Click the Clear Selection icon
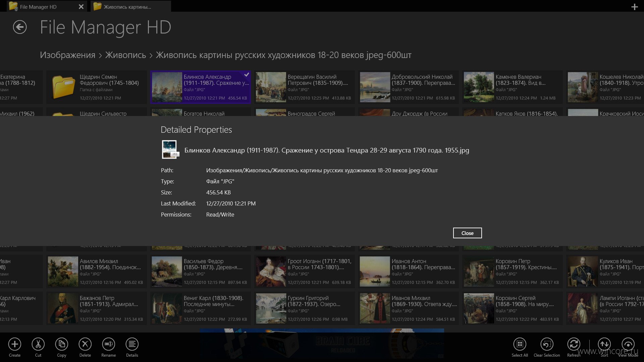 (547, 344)
